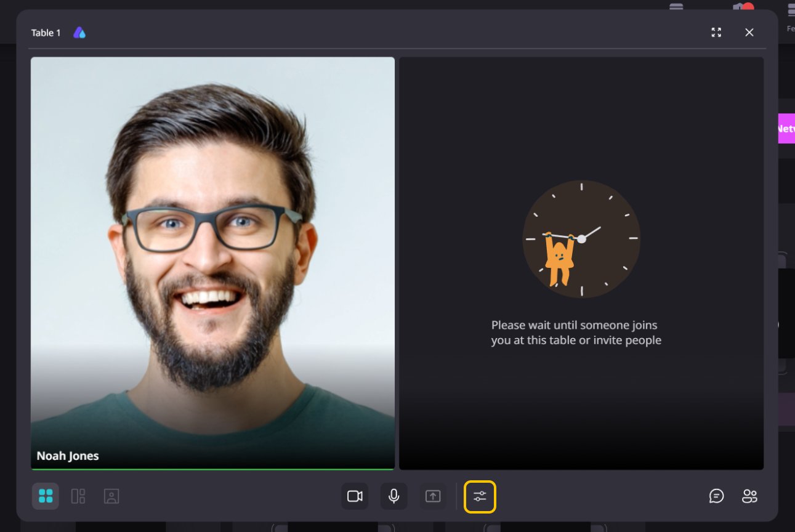This screenshot has width=795, height=532.
Task: Switch to grid layout view
Action: click(x=46, y=496)
